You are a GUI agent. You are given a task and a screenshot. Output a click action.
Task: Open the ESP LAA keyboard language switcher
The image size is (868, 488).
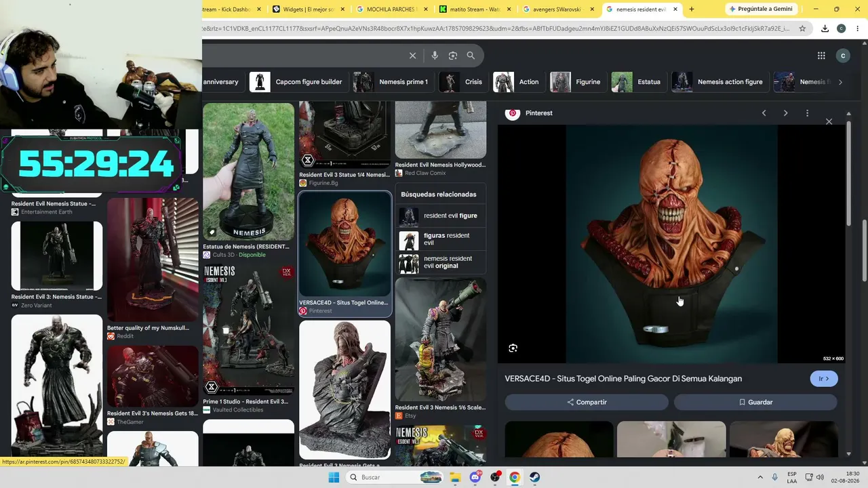click(792, 477)
